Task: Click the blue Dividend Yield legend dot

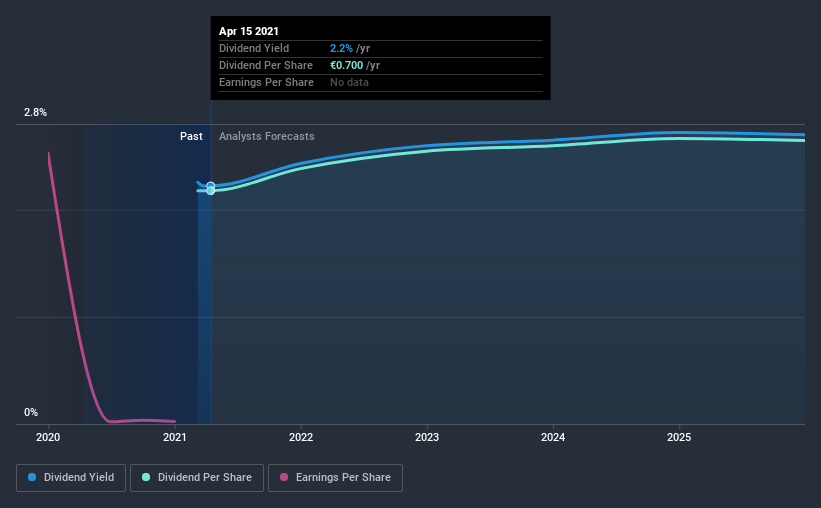Action: (32, 477)
